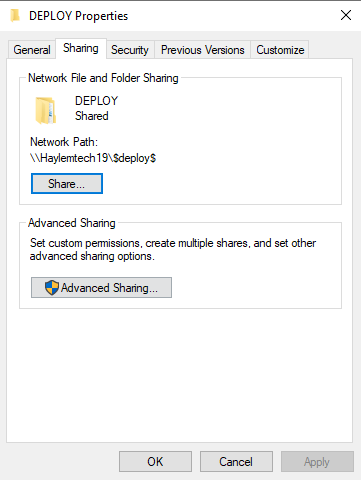Click the UAC shield icon on Advanced Sharing
Image resolution: width=361 pixels, height=480 pixels.
pyautogui.click(x=52, y=287)
